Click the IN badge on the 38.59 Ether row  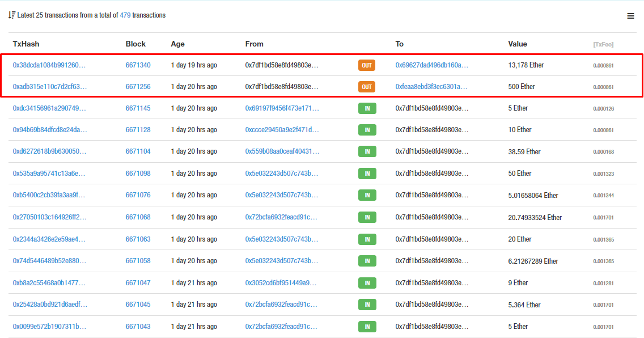pyautogui.click(x=367, y=152)
